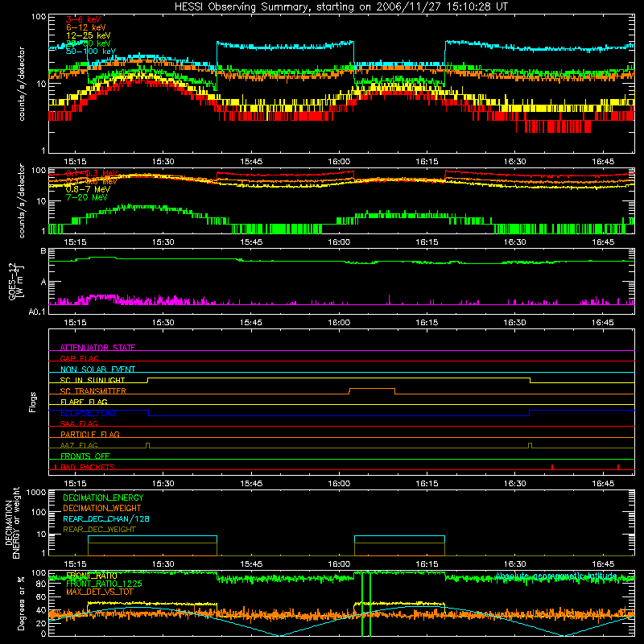644x644 pixels.
Task: Click the DECIMATION_WEIGHT legend label
Action: click(102, 508)
